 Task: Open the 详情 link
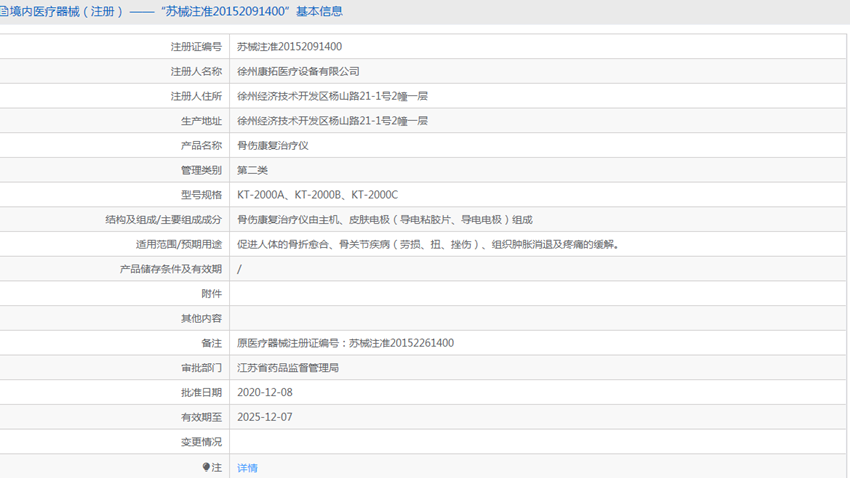[247, 468]
